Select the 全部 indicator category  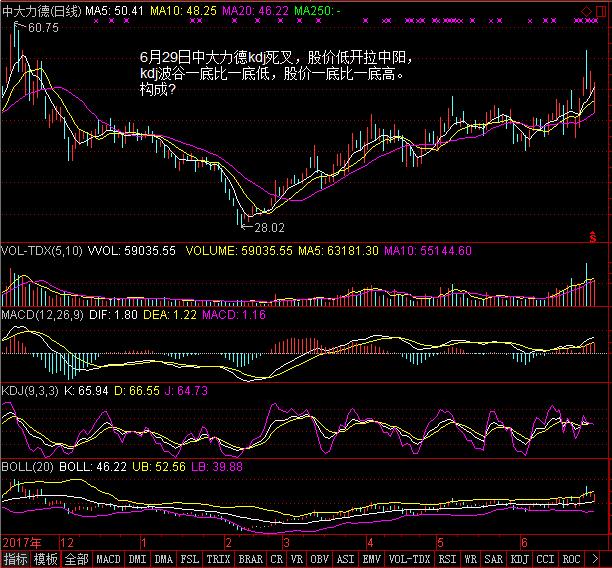click(76, 559)
